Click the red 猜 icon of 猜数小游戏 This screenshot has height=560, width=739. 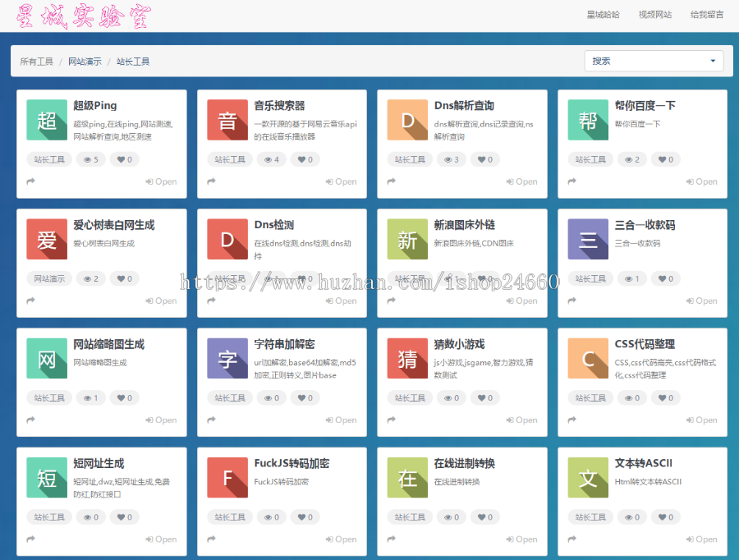pyautogui.click(x=408, y=359)
